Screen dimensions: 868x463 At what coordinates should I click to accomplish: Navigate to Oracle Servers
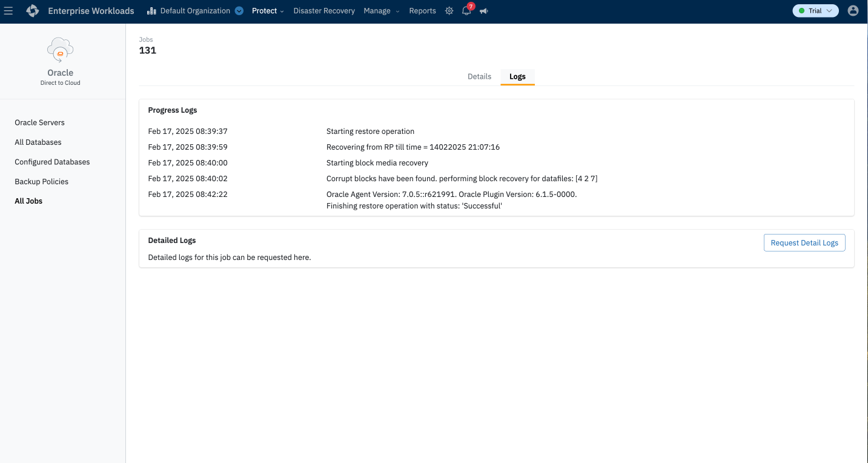pos(39,122)
